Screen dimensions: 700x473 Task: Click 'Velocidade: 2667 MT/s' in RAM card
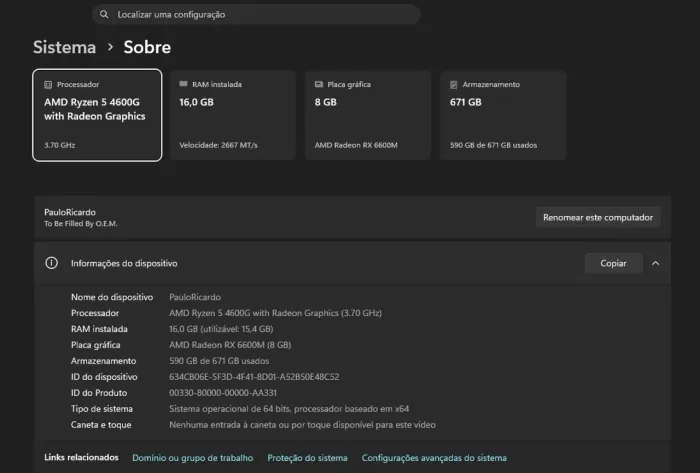(x=218, y=145)
